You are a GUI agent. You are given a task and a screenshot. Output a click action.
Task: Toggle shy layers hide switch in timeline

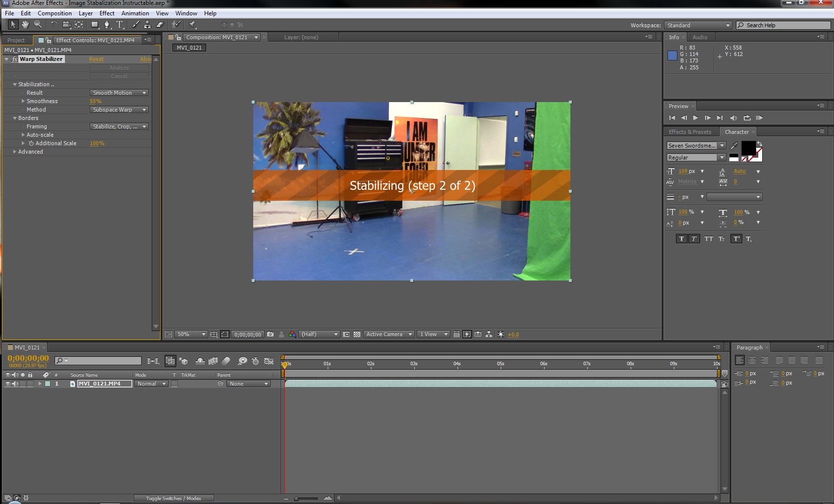point(200,361)
